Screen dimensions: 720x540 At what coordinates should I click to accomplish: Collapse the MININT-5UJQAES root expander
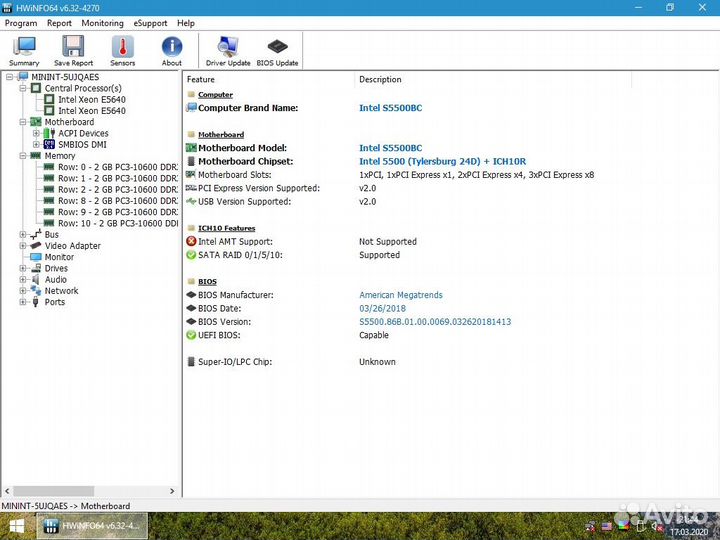point(9,77)
